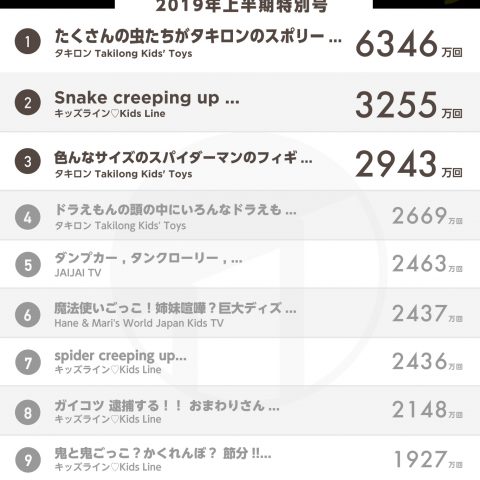Click the 3255万回 view count
Screen dimensions: 480x480
click(409, 105)
